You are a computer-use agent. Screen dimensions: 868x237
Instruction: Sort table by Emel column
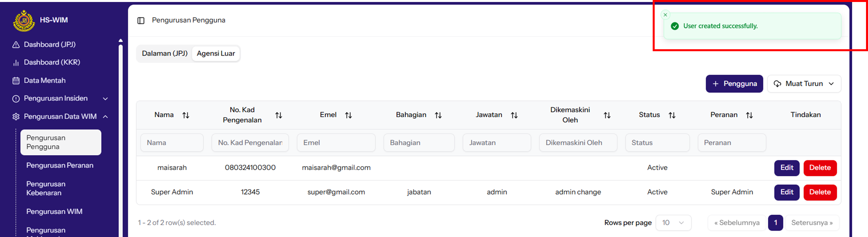[x=348, y=115]
